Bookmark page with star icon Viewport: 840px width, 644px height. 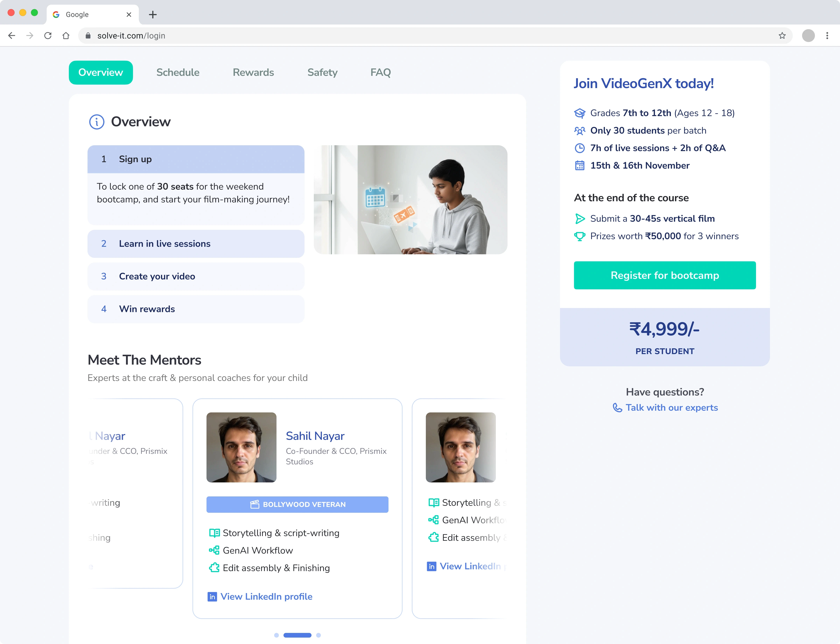pyautogui.click(x=782, y=36)
